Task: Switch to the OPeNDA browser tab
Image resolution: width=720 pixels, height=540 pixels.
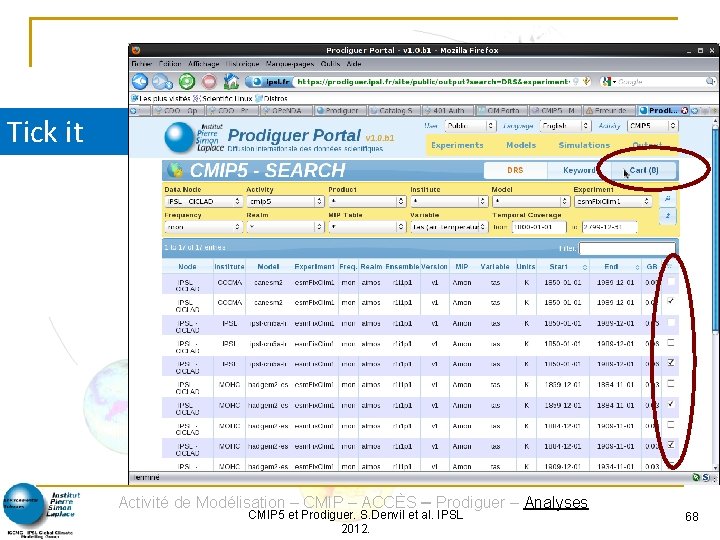Action: 287,111
